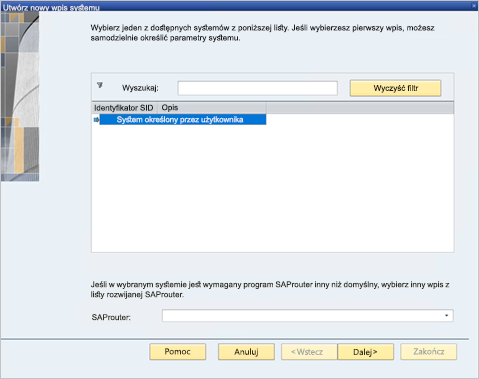This screenshot has height=379, width=479.
Task: Click inside the SAProuter combo box field
Action: [x=303, y=316]
